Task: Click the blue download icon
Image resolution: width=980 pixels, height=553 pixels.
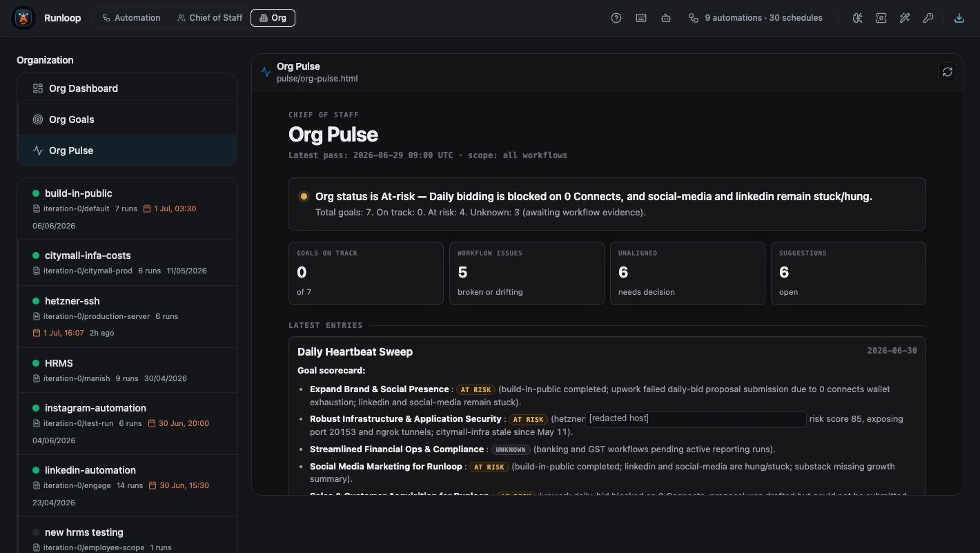Action: [959, 18]
